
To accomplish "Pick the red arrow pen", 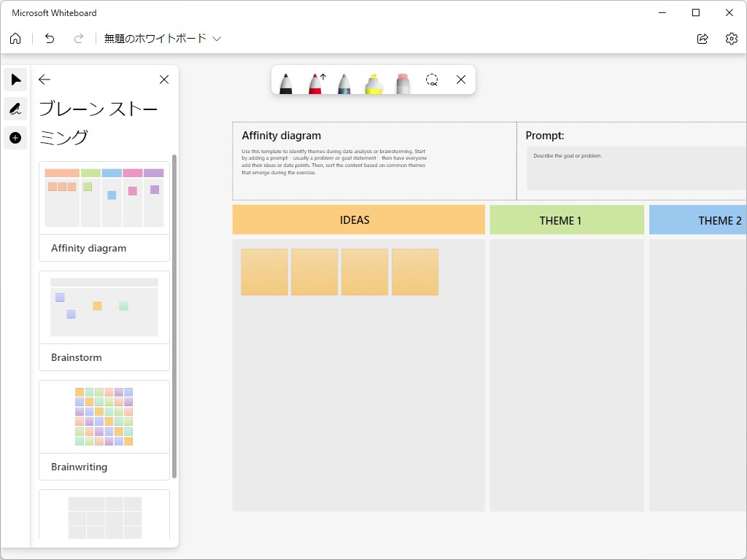I will [317, 83].
